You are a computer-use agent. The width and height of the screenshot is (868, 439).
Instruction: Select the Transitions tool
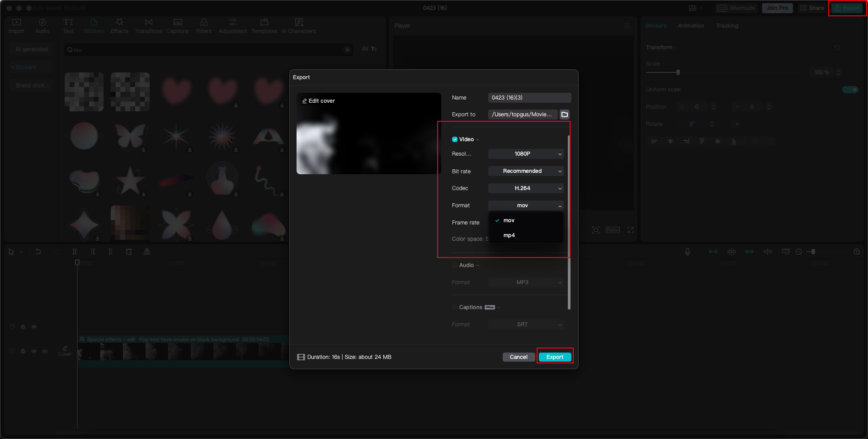click(148, 25)
